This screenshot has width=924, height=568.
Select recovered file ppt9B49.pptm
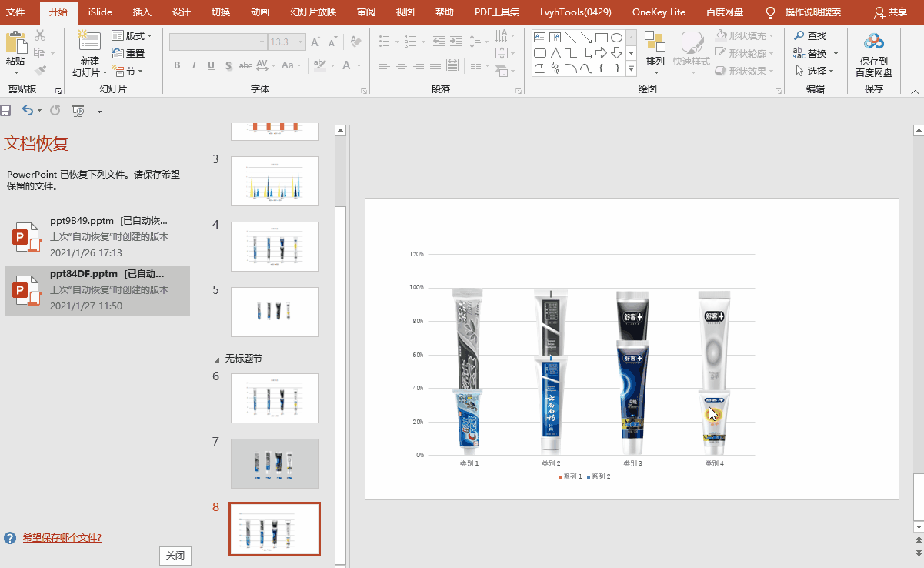point(98,236)
